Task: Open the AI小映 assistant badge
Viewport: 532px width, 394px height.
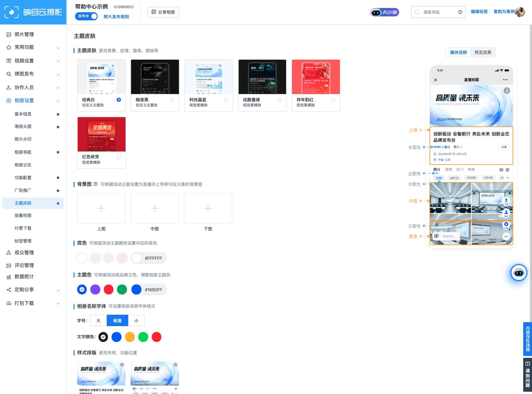Action: pos(385,12)
